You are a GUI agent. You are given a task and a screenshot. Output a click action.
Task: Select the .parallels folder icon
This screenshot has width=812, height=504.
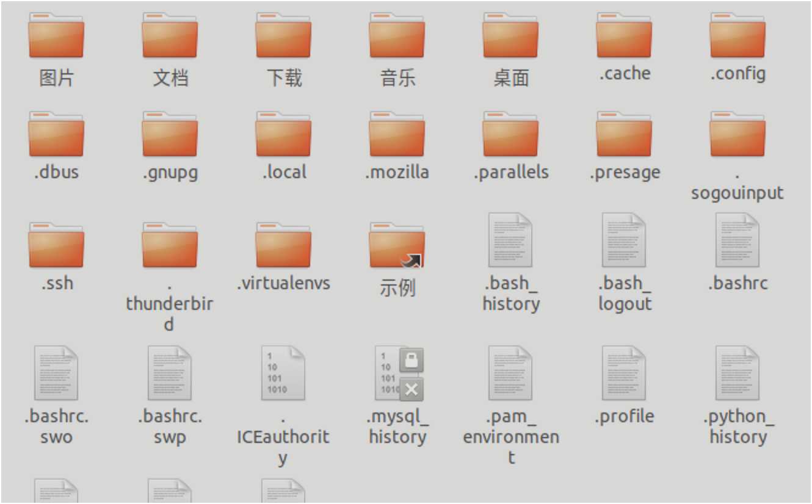click(x=510, y=134)
